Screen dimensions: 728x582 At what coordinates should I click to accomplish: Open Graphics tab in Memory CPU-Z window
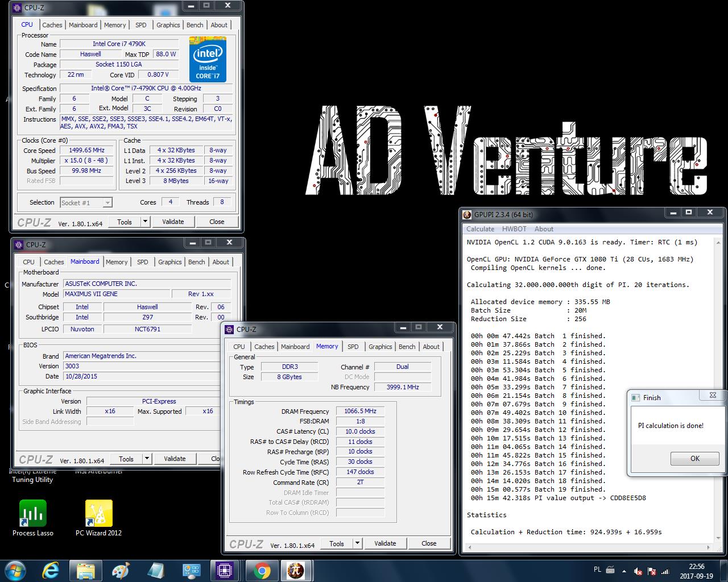(x=380, y=347)
